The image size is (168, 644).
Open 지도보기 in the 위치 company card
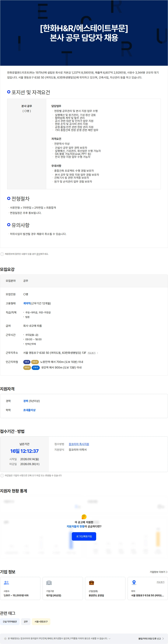click(x=160, y=582)
